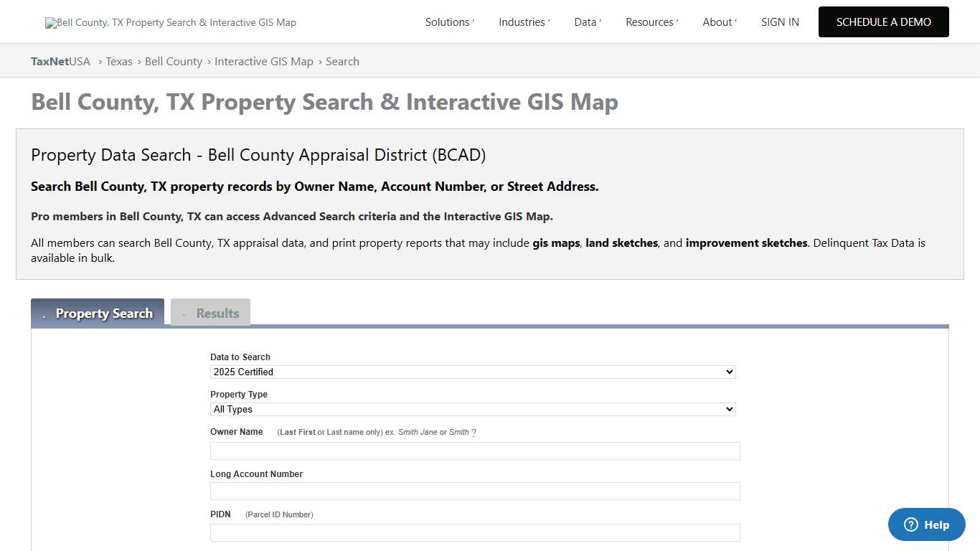Image resolution: width=980 pixels, height=551 pixels.
Task: Click the TaxNetUSA breadcrumb link
Action: (60, 61)
